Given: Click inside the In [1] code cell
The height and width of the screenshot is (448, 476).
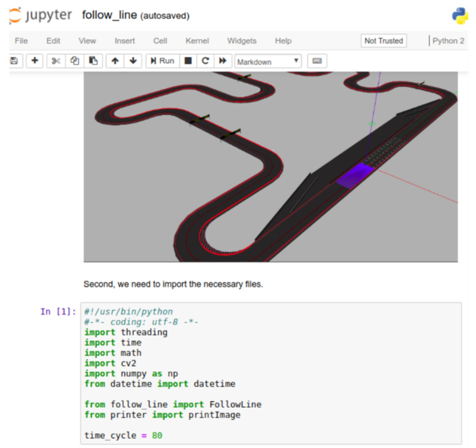Looking at the screenshot, I should coord(271,374).
